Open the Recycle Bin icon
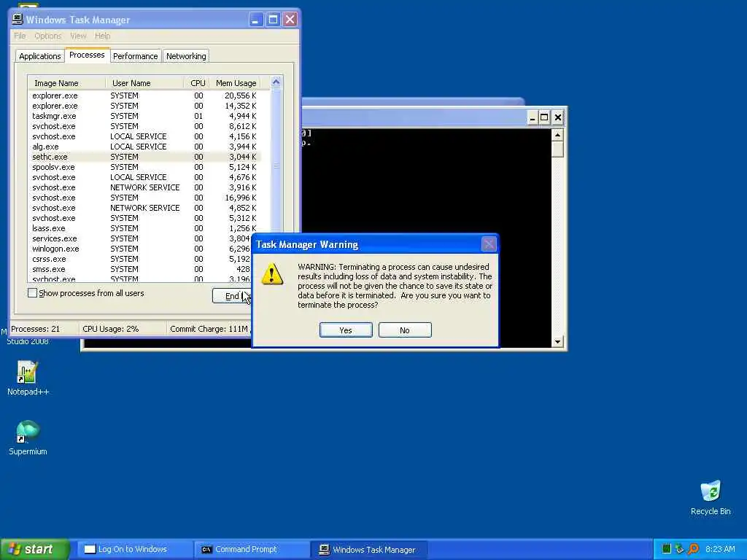The image size is (747, 560). pyautogui.click(x=711, y=497)
